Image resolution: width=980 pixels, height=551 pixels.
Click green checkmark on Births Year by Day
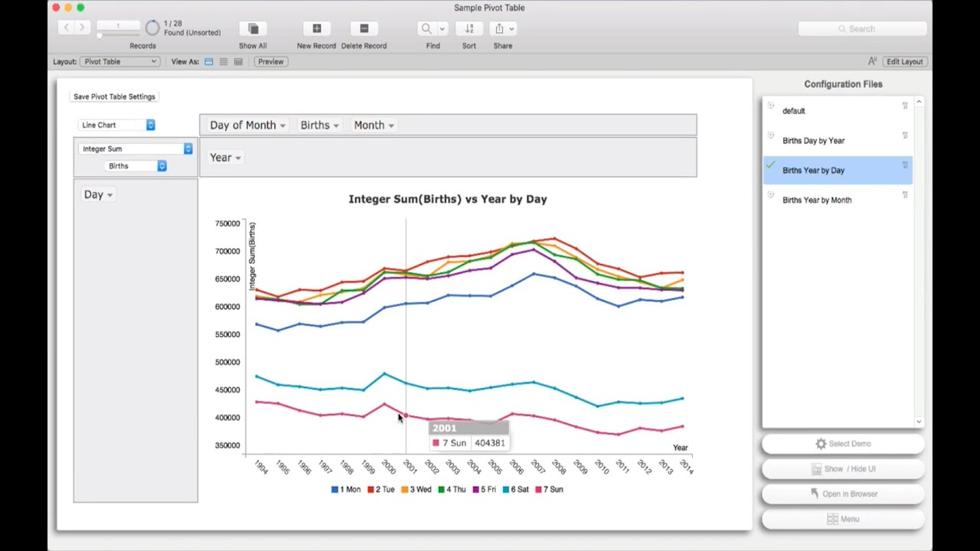pos(771,165)
